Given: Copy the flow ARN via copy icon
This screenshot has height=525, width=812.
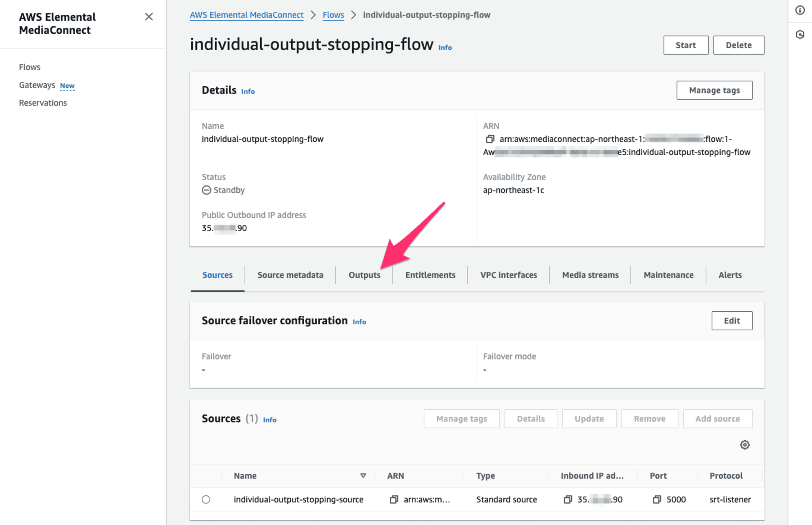Looking at the screenshot, I should click(490, 139).
